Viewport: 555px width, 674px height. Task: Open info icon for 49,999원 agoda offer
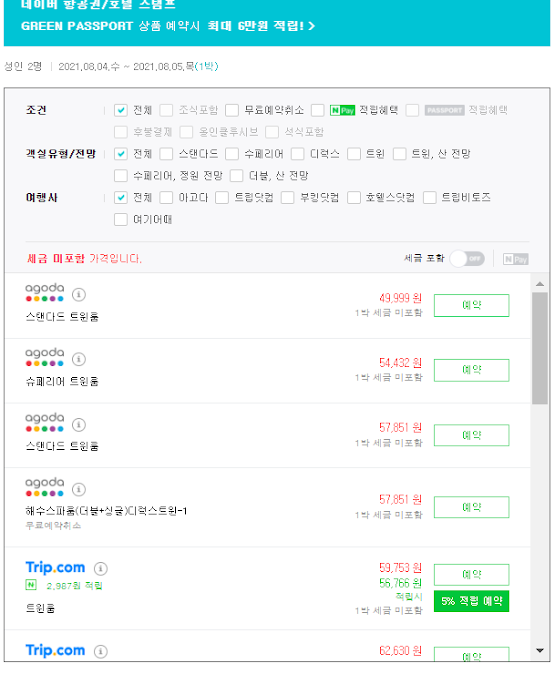coord(79,294)
